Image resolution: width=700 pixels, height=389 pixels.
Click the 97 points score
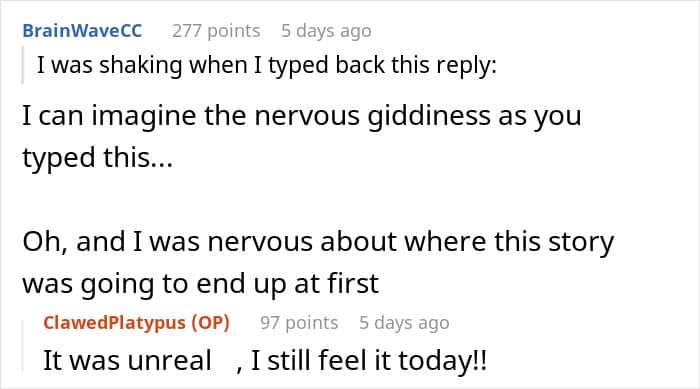click(x=299, y=323)
